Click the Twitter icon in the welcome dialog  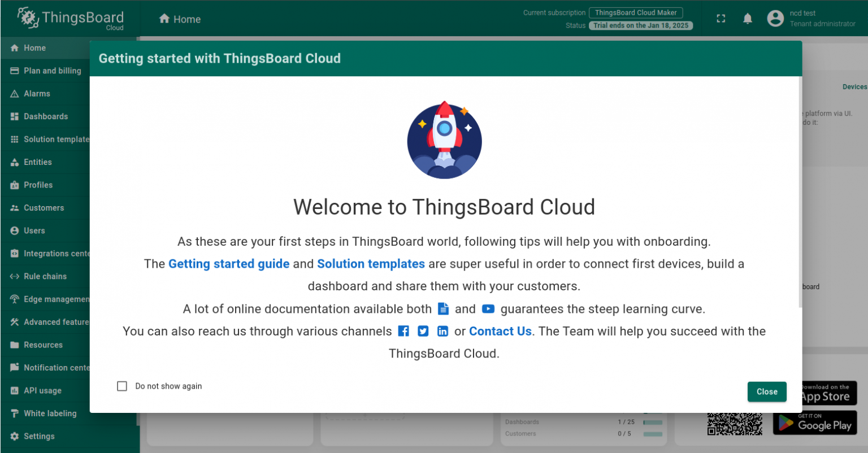423,331
